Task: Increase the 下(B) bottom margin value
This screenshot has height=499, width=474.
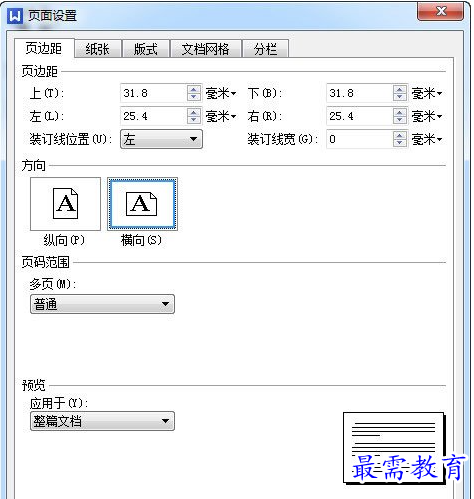Action: pyautogui.click(x=400, y=89)
